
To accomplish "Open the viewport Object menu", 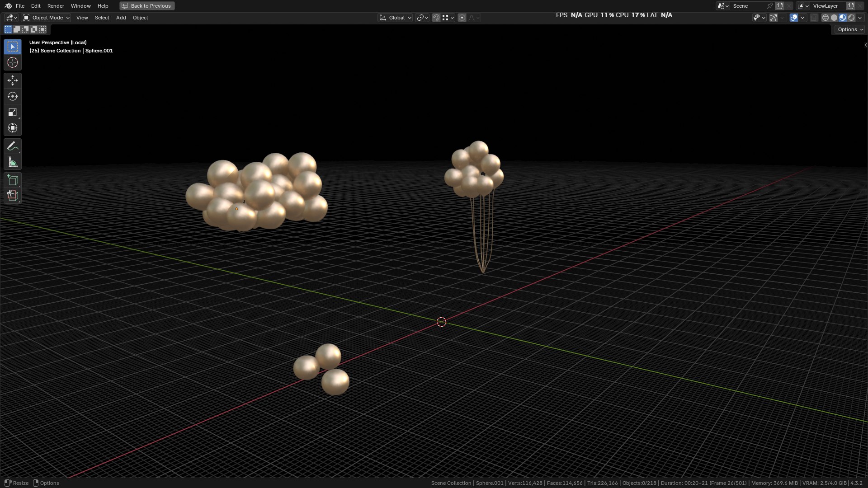I will pos(140,18).
